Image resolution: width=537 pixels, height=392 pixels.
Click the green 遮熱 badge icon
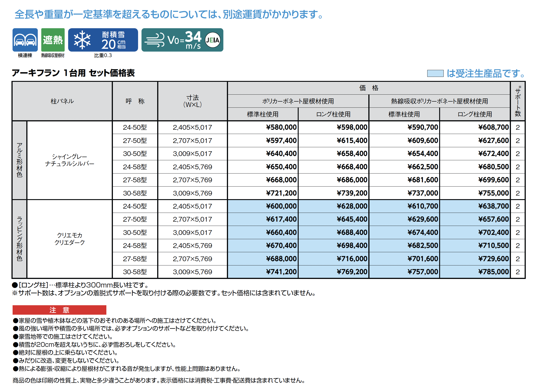tap(53, 40)
